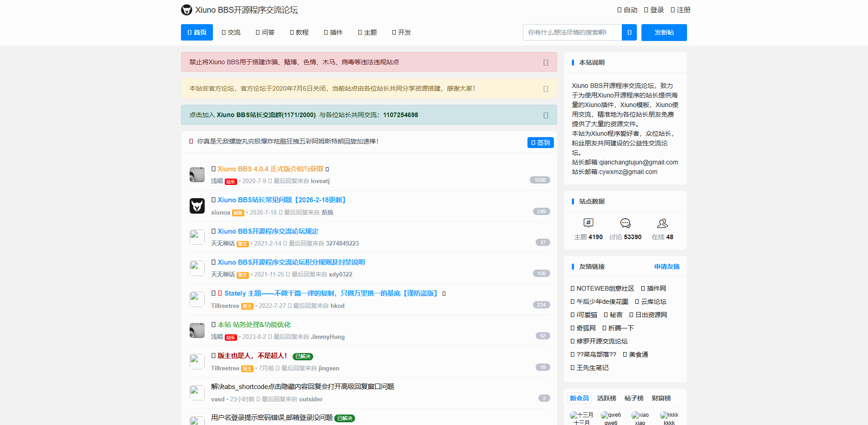Click the 申请友链 link
Viewport: 868px width, 425px height.
(666, 266)
